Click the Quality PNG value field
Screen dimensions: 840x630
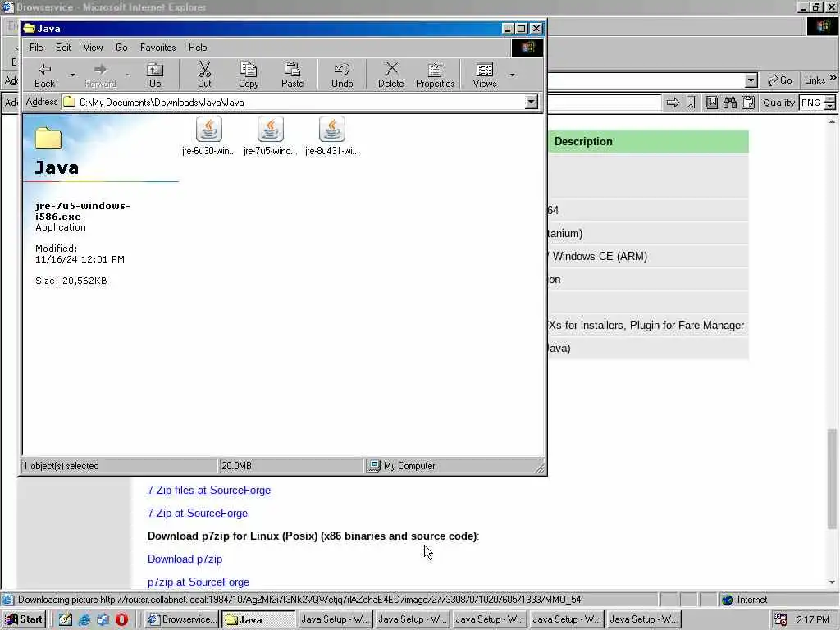pos(811,103)
